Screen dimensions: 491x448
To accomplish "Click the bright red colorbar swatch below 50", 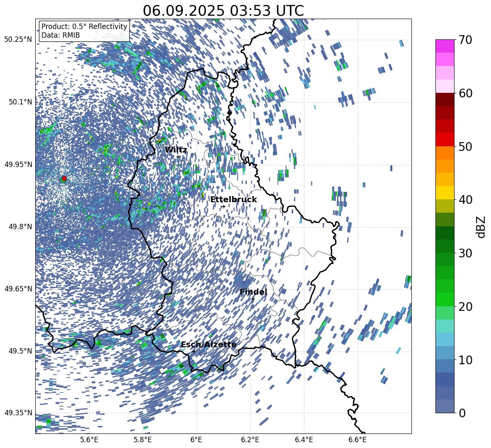I will 445,140.
